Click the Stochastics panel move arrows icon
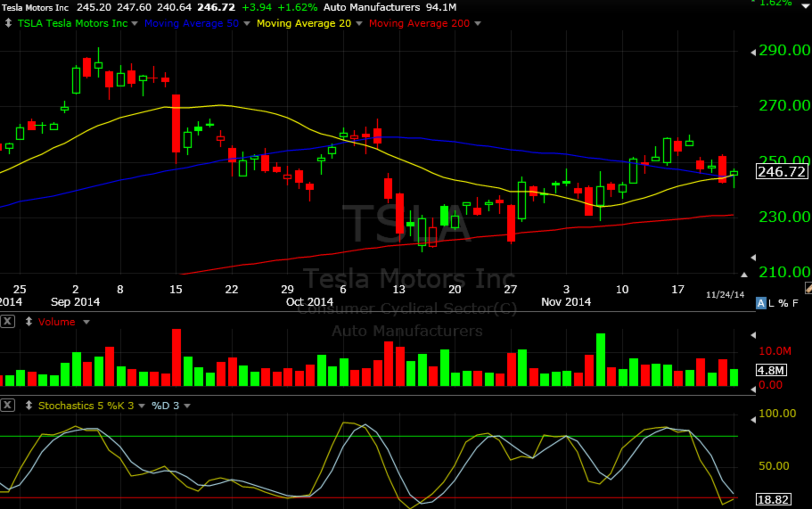The image size is (812, 509). [x=29, y=405]
